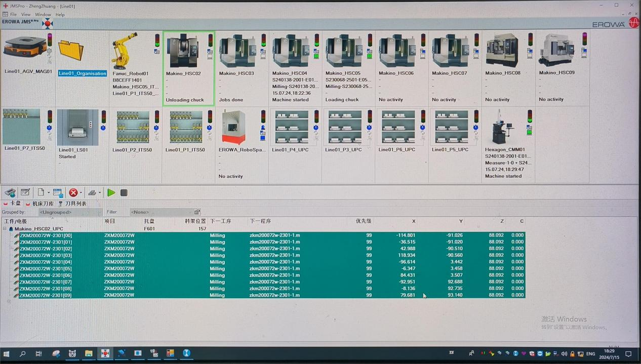
Task: Click the Windows Start button on taskbar
Action: (7, 354)
